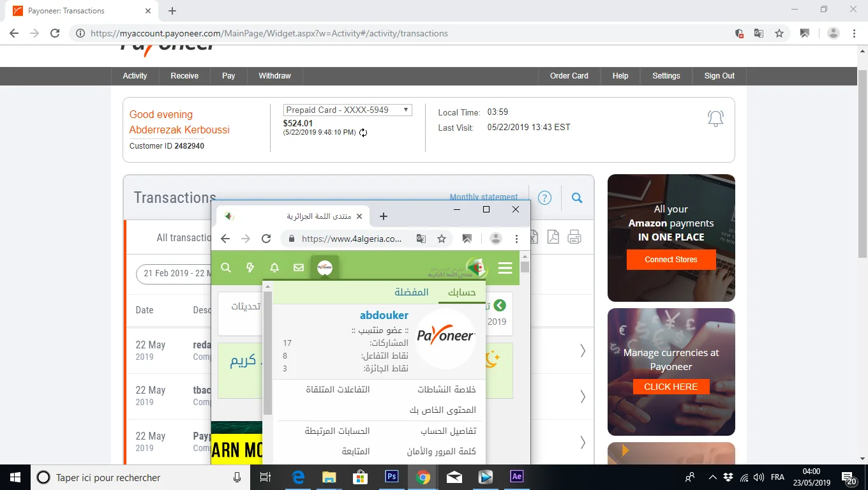Click the translate icon in Payoneer window address bar

click(x=759, y=33)
